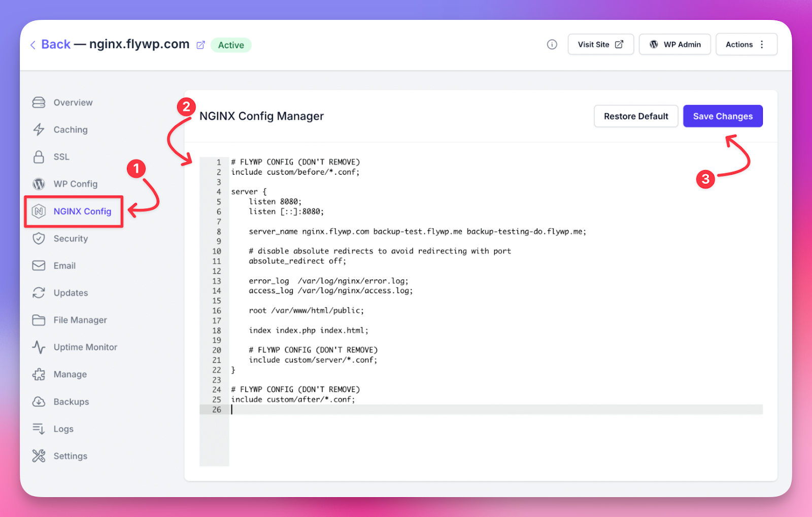Screen dimensions: 812x517
Task: Open WP Config from the sidebar
Action: pos(76,184)
